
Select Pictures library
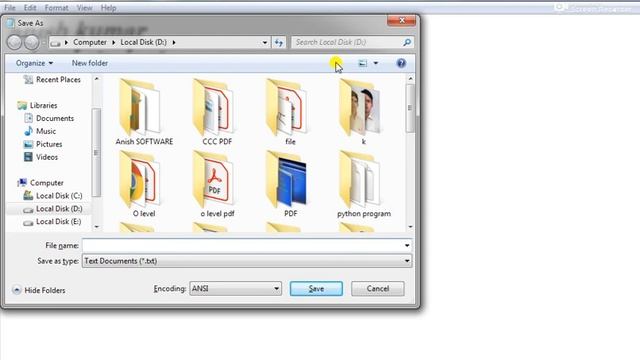click(x=43, y=144)
